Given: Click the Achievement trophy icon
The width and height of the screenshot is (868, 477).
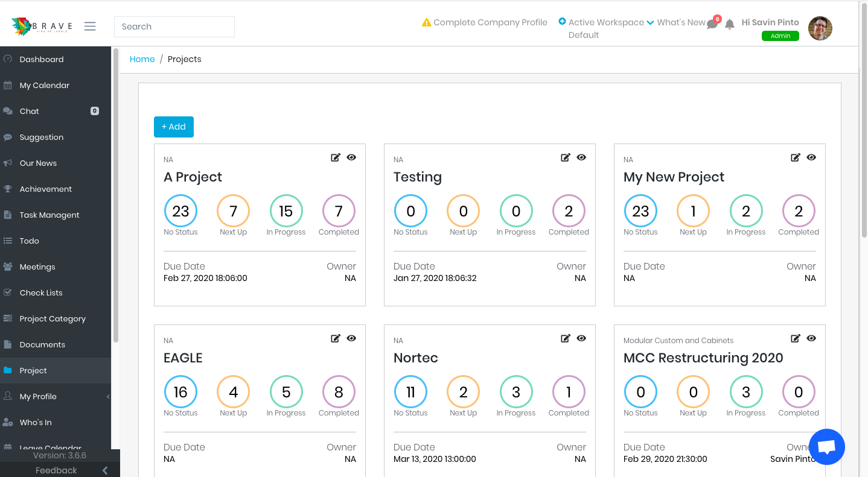Looking at the screenshot, I should (x=8, y=189).
